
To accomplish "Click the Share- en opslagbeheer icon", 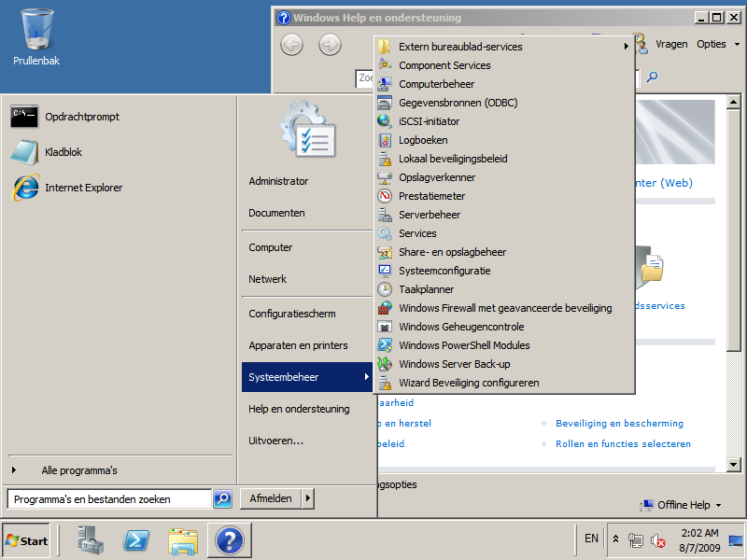I will coord(385,252).
